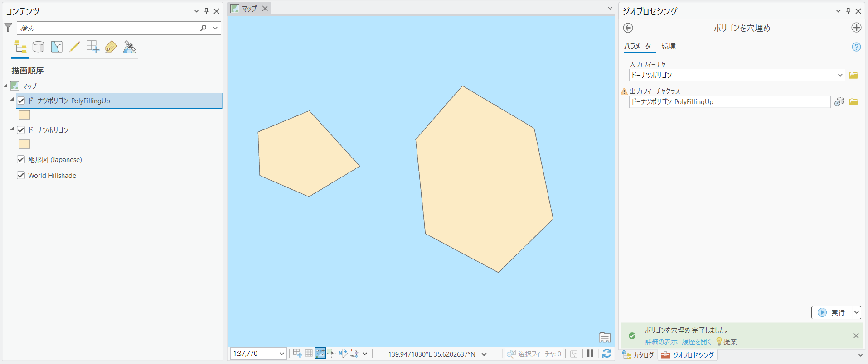Open the map scale dropdown
The height and width of the screenshot is (364, 868).
(281, 354)
